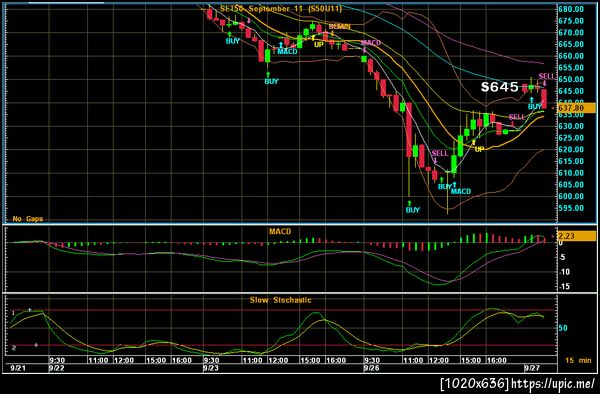Click the 'MACD' panel title
The width and height of the screenshot is (600, 394).
280,231
